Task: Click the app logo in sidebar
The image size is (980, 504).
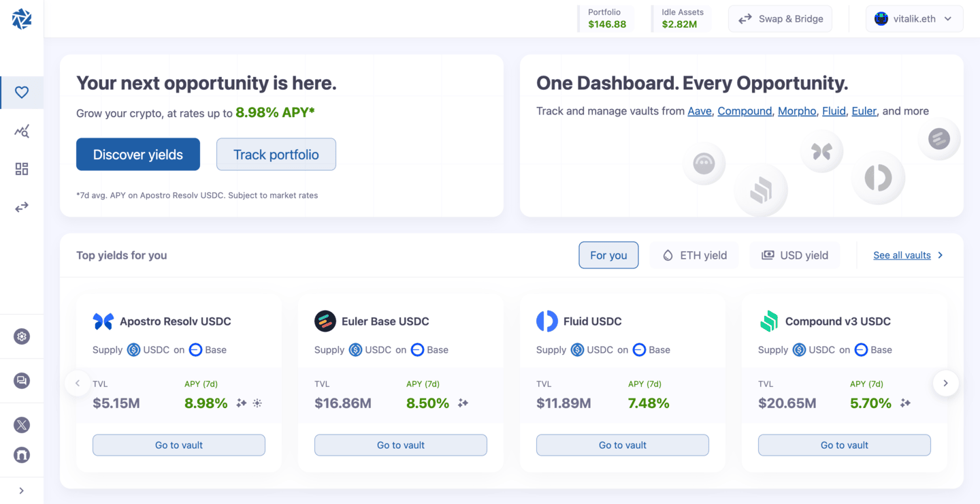Action: 22,19
